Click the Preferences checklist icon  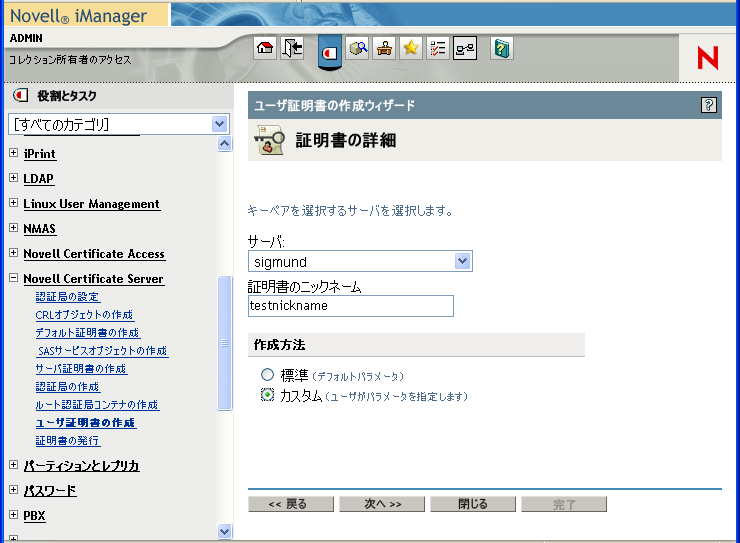click(x=438, y=48)
